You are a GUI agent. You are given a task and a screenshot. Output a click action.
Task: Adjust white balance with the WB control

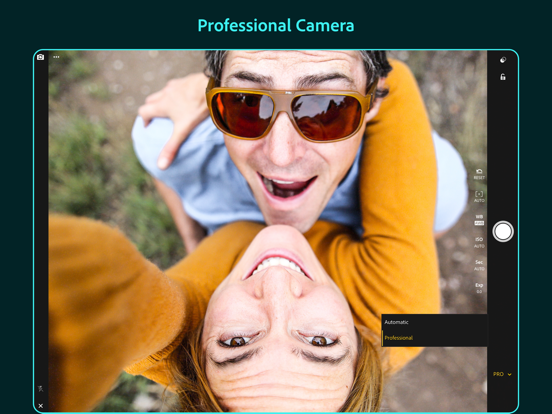click(x=479, y=220)
